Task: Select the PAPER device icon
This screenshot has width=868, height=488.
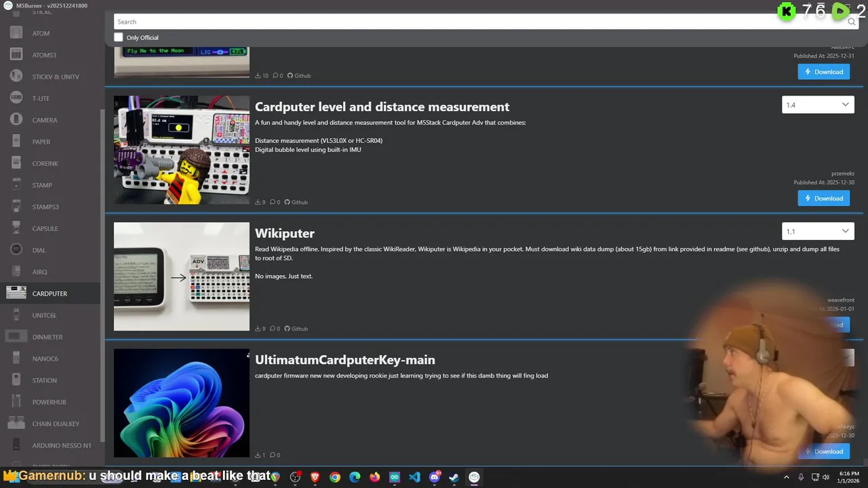Action: 16,142
